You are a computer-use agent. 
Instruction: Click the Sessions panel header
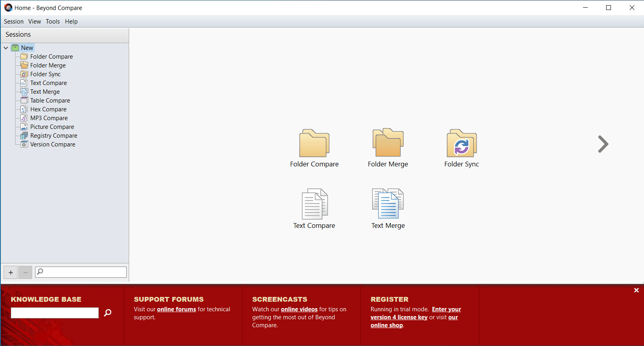pyautogui.click(x=65, y=35)
